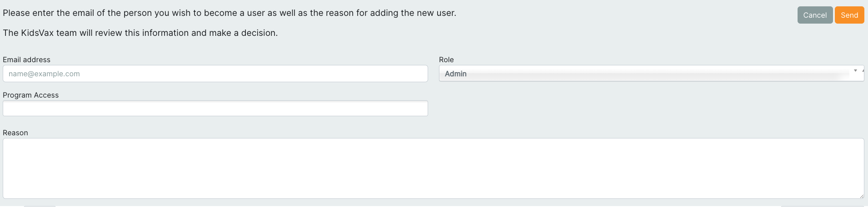Click into the Reason text area
Image resolution: width=868 pixels, height=207 pixels.
tap(433, 168)
